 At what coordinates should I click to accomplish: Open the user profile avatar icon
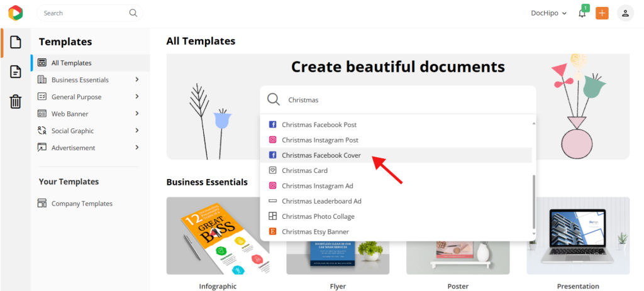(625, 13)
